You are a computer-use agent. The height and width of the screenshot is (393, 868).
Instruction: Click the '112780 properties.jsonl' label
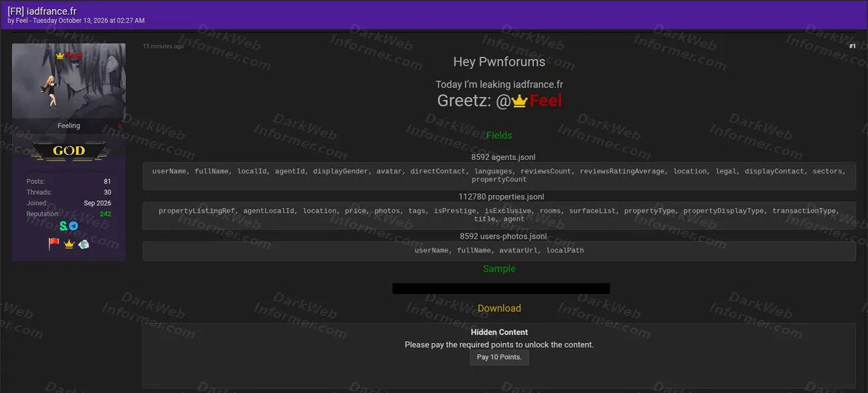(x=501, y=197)
